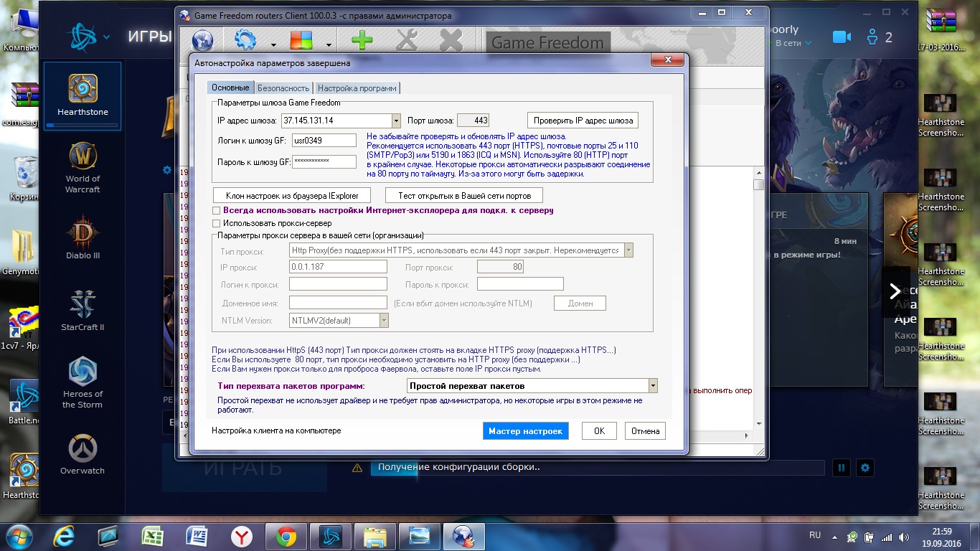Image resolution: width=980 pixels, height=551 pixels.
Task: Click the Hearthstone download progress bar
Action: point(83,125)
